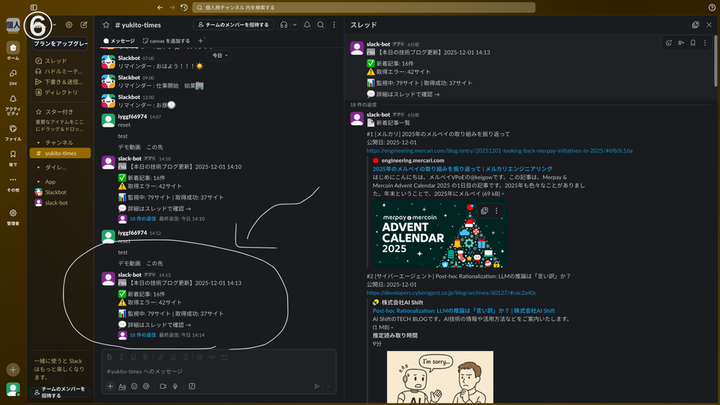This screenshot has height=405, width=720.
Task: Collapse the Direct messages section
Action: point(39,168)
